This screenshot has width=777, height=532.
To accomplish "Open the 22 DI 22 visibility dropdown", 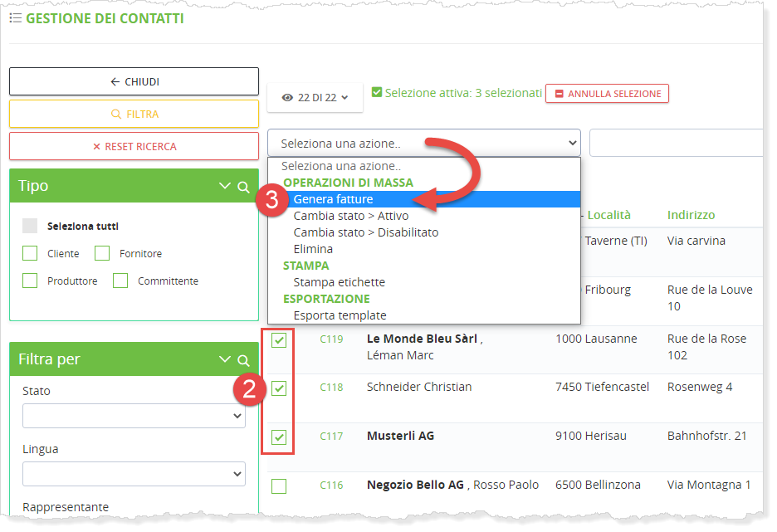I will 315,97.
